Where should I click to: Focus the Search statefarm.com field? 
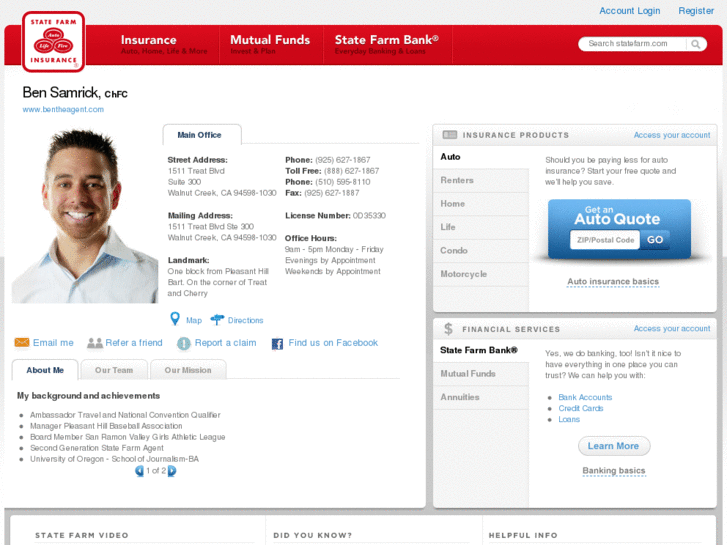tap(633, 44)
